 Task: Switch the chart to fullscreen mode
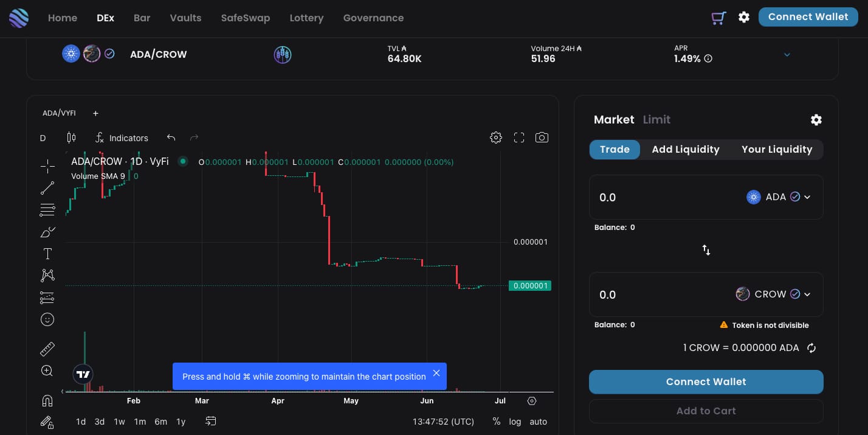click(x=519, y=137)
